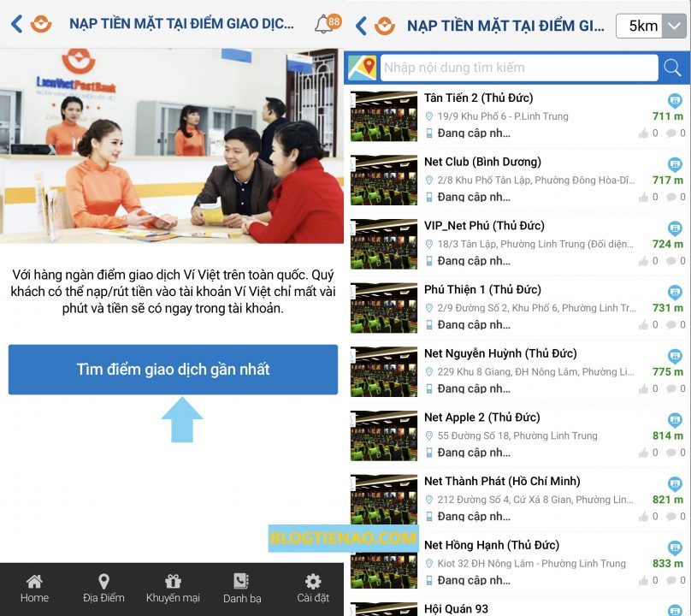
Task: Tap thumbnail of Tân Tiến 2
Action: click(x=383, y=116)
